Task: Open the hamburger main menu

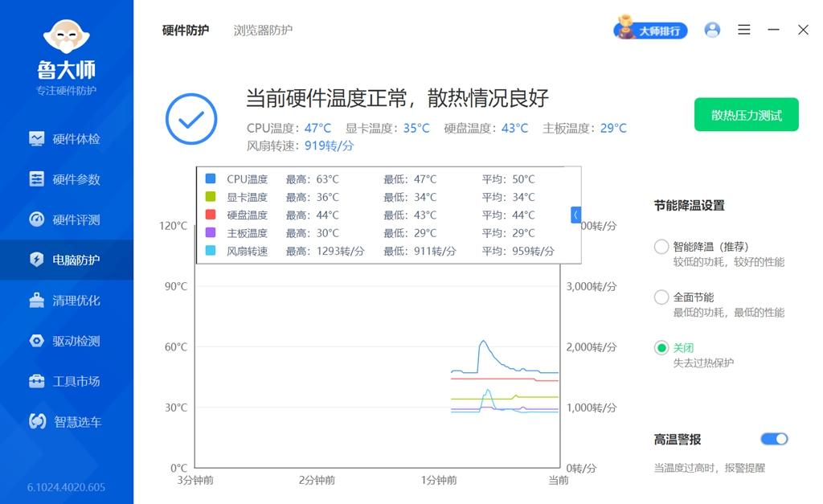Action: point(743,30)
